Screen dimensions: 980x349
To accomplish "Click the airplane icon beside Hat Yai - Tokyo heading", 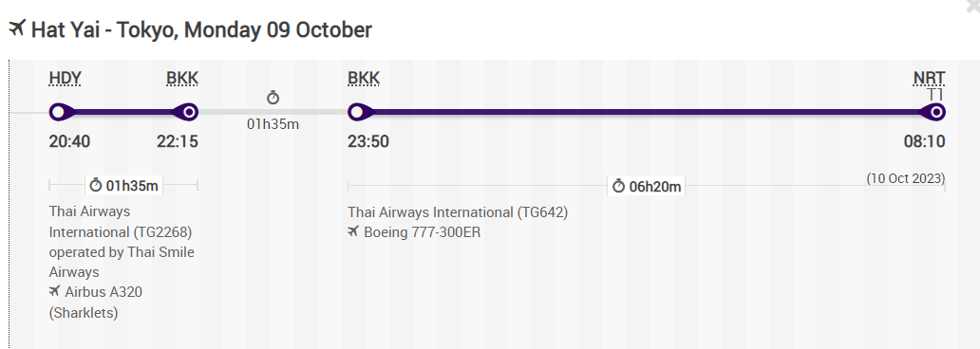I will [x=17, y=28].
